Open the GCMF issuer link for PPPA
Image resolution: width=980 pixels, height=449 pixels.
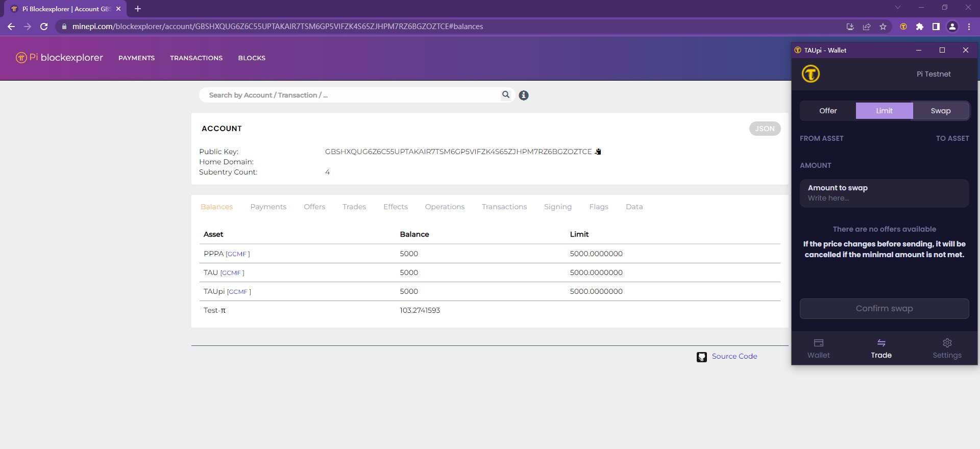tap(238, 254)
